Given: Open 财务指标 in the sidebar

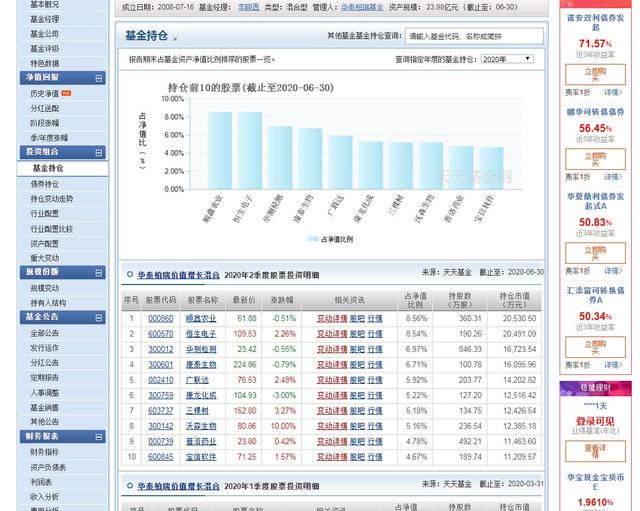Looking at the screenshot, I should [x=44, y=452].
